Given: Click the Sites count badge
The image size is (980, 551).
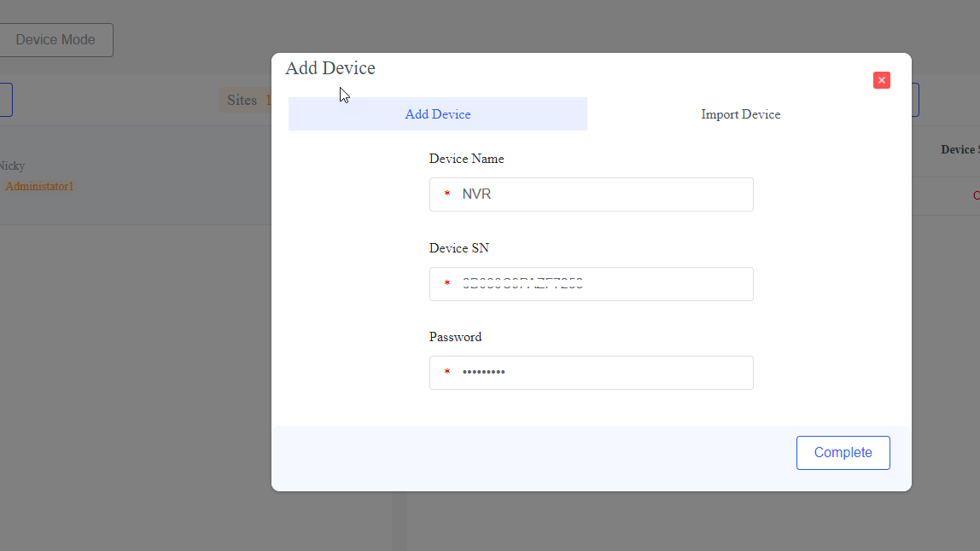Looking at the screenshot, I should tap(244, 101).
